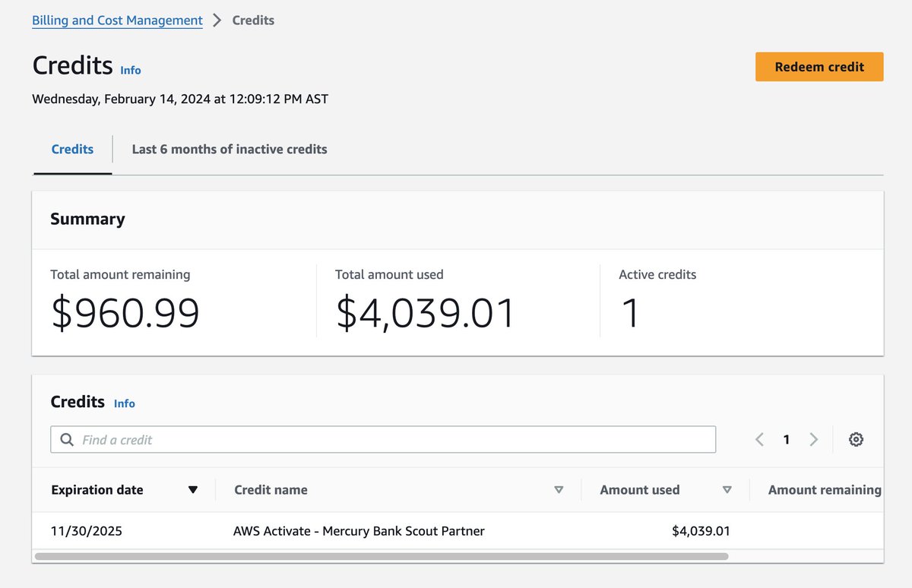Click the table horizontal scrollbar
Screen dimensions: 912x588
pos(382,556)
